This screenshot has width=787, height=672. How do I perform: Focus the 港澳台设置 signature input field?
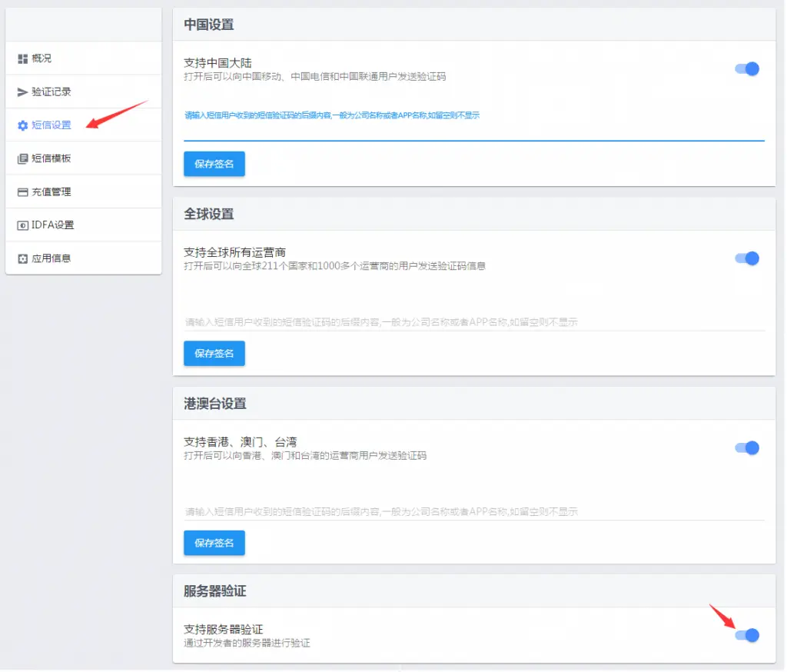point(473,511)
